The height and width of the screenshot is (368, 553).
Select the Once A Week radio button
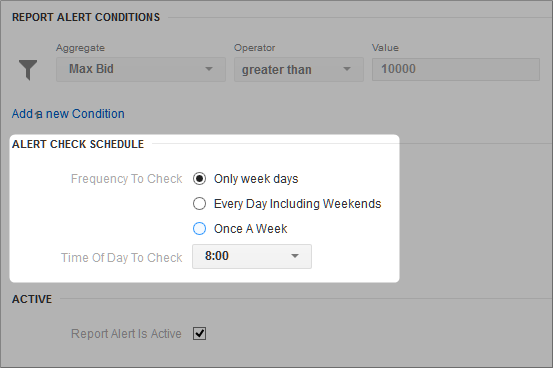tap(199, 229)
